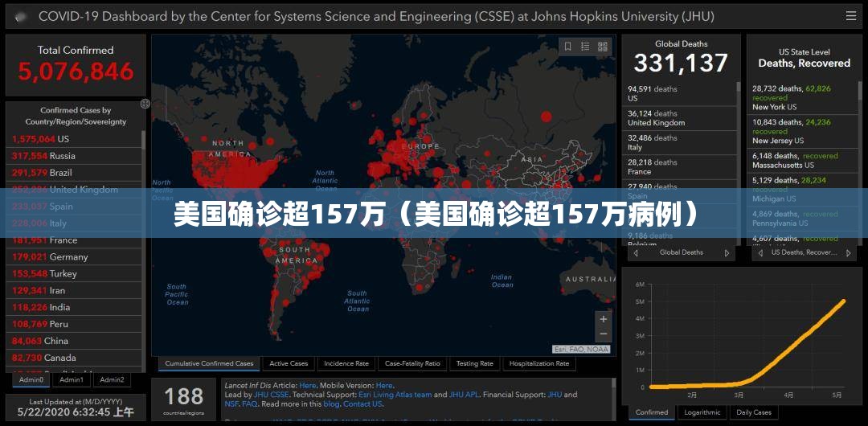The height and width of the screenshot is (426, 868).
Task: Select 32,486 deaths Italy entry
Action: 681,142
